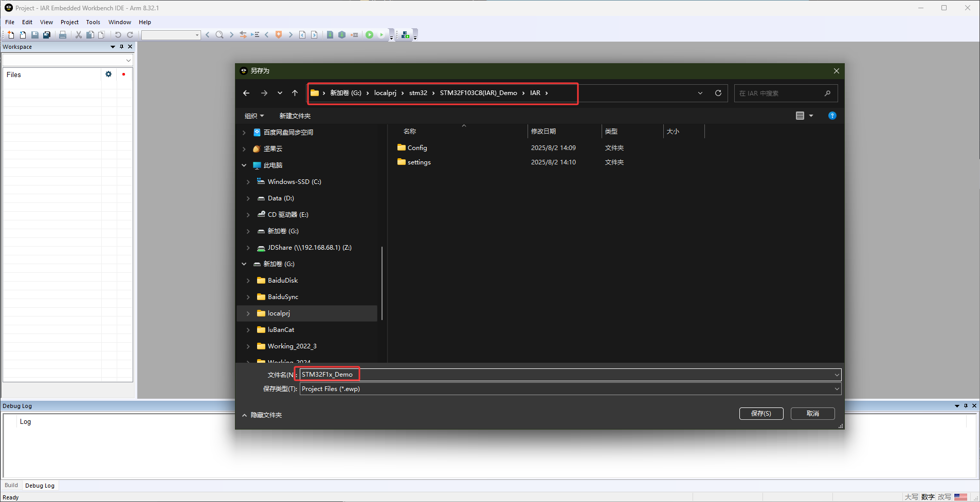Click the Copy toolbar icon
This screenshot has width=980, height=502.
pos(90,35)
